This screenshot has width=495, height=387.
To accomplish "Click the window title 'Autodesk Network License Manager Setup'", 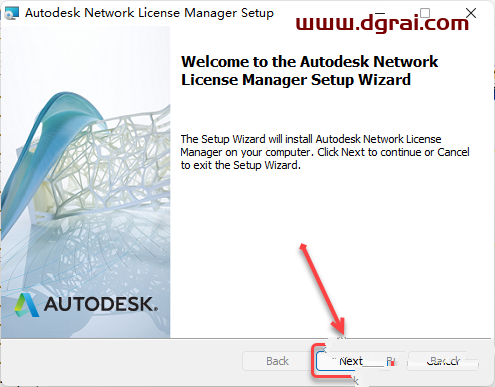I will point(149,13).
